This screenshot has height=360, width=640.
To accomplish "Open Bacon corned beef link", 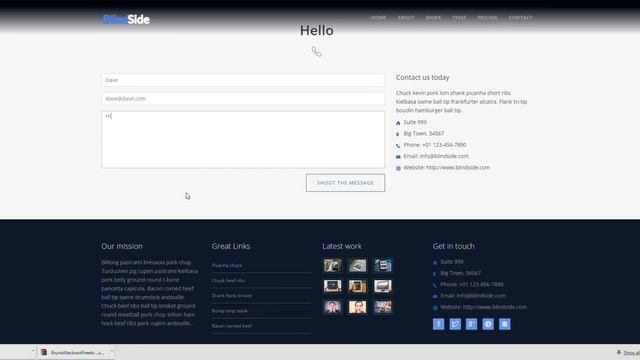I will pos(232,326).
